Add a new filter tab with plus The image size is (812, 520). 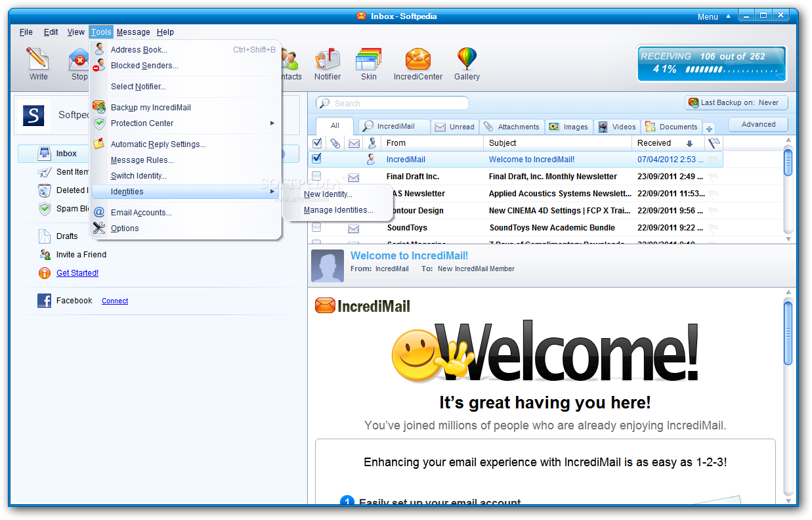(x=709, y=128)
